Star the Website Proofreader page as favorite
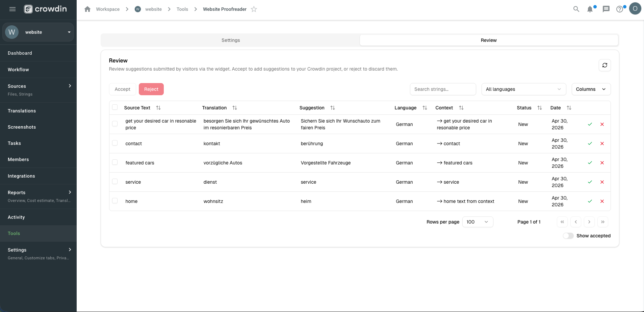Image resolution: width=644 pixels, height=312 pixels. [x=254, y=9]
